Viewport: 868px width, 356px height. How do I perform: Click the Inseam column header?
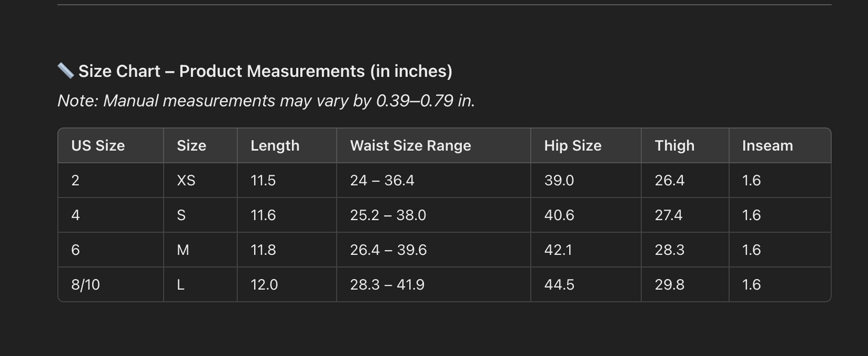(767, 146)
